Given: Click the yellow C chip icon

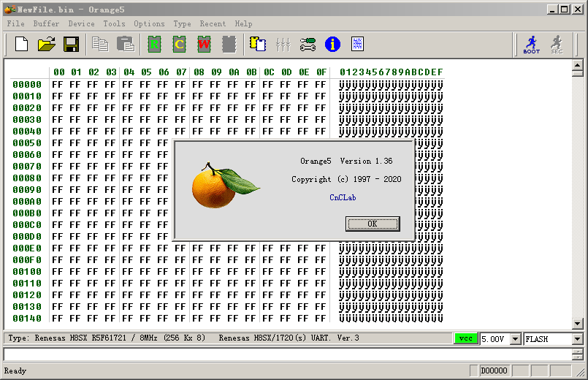Looking at the screenshot, I should [x=179, y=45].
